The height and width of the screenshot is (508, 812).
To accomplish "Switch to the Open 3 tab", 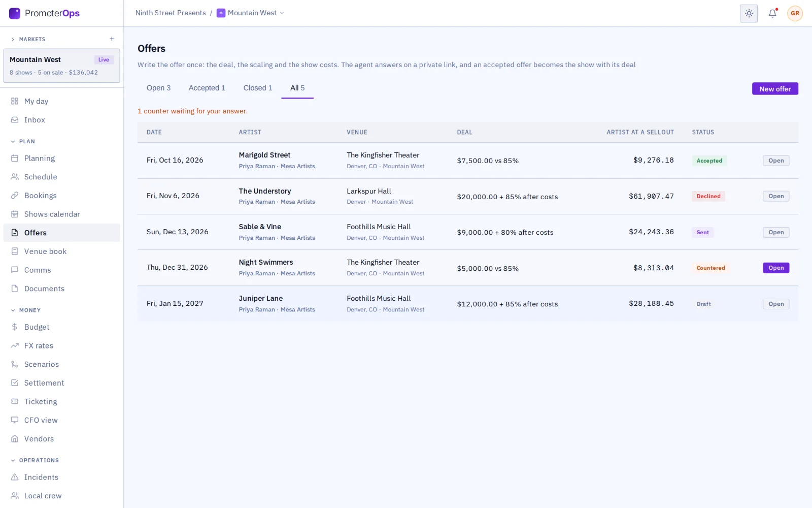I will pyautogui.click(x=158, y=88).
